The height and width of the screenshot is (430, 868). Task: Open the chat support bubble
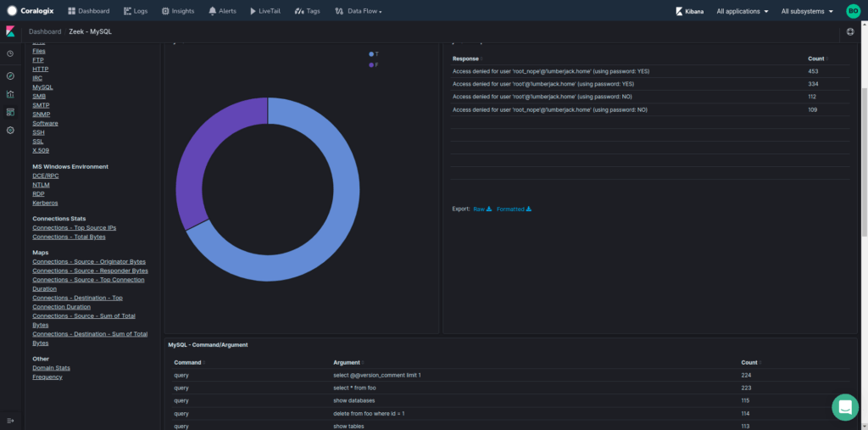(x=845, y=407)
